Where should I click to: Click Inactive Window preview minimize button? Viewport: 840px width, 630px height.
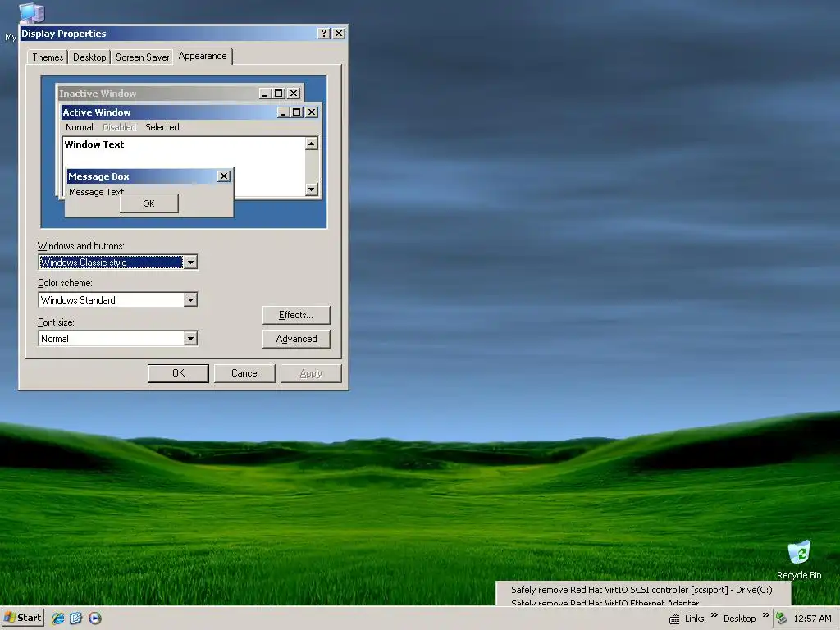pyautogui.click(x=266, y=94)
